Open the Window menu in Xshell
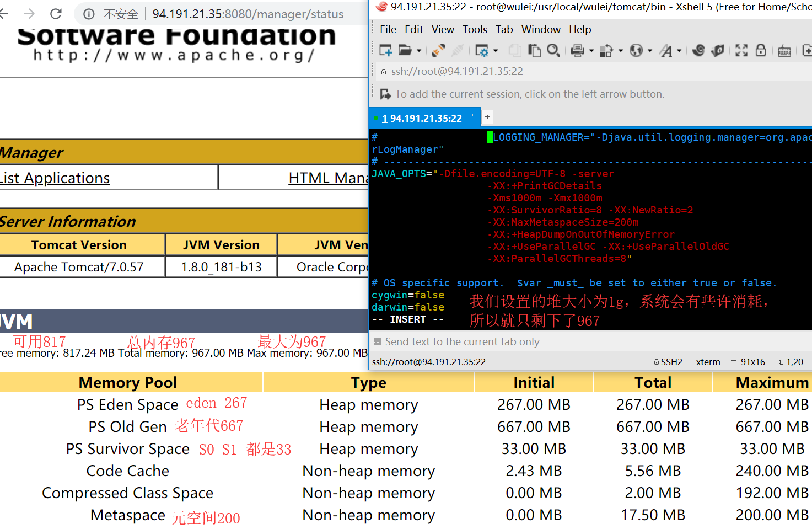The image size is (812, 529). coord(541,29)
